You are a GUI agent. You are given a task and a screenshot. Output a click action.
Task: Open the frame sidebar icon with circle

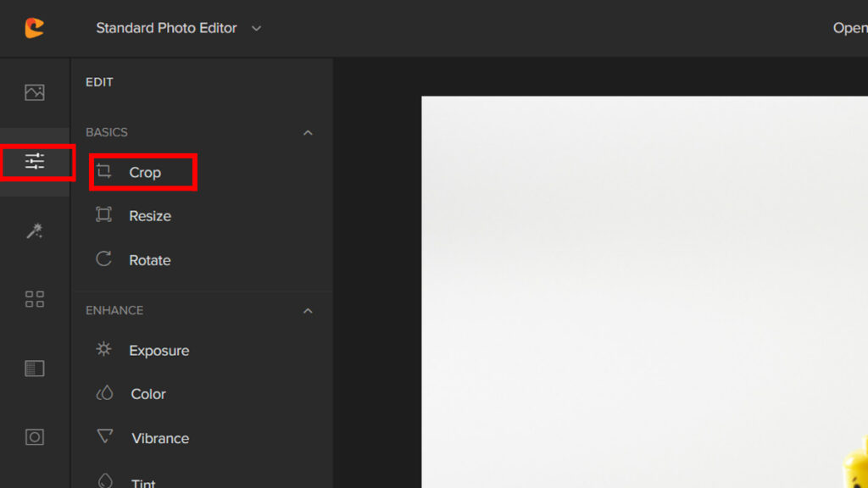[x=35, y=437]
